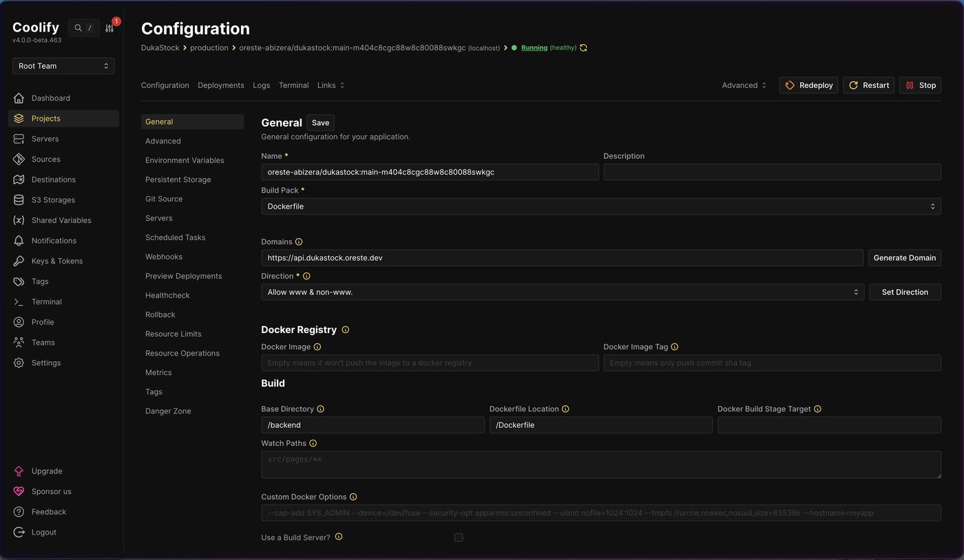The width and height of the screenshot is (964, 560).
Task: Click the refresh status icon beside Running
Action: 583,47
